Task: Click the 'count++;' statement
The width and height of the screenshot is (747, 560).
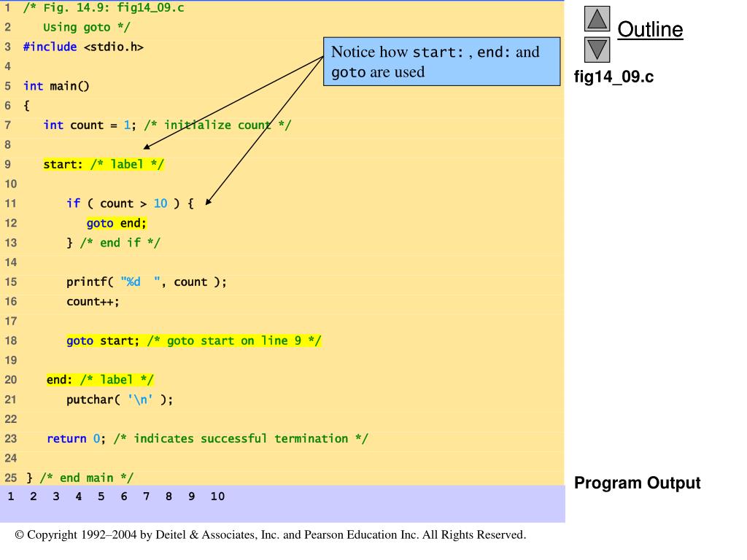Action: pos(93,301)
